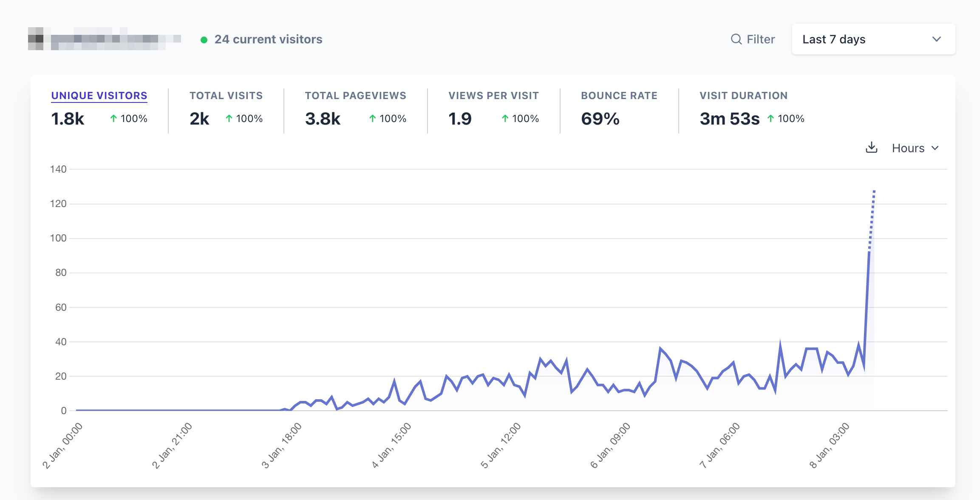
Task: Open the Visit Duration metric
Action: 743,96
